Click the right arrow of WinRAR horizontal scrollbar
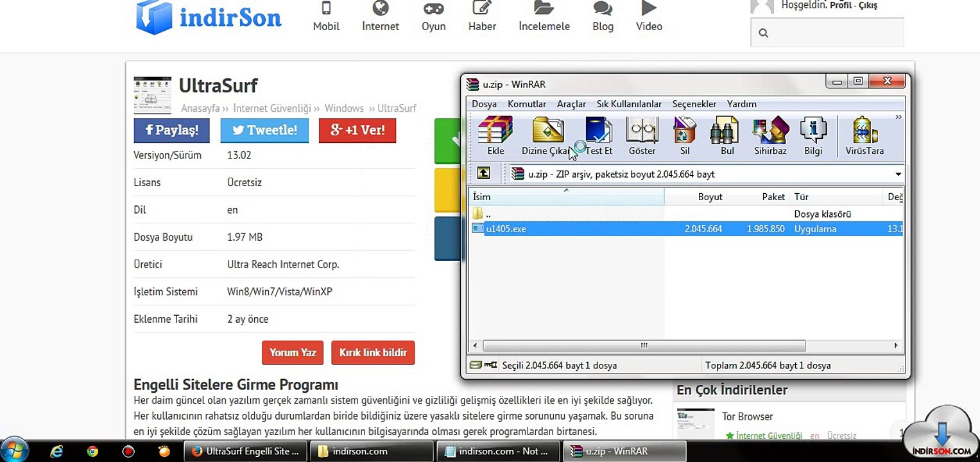The height and width of the screenshot is (462, 980). click(x=897, y=346)
